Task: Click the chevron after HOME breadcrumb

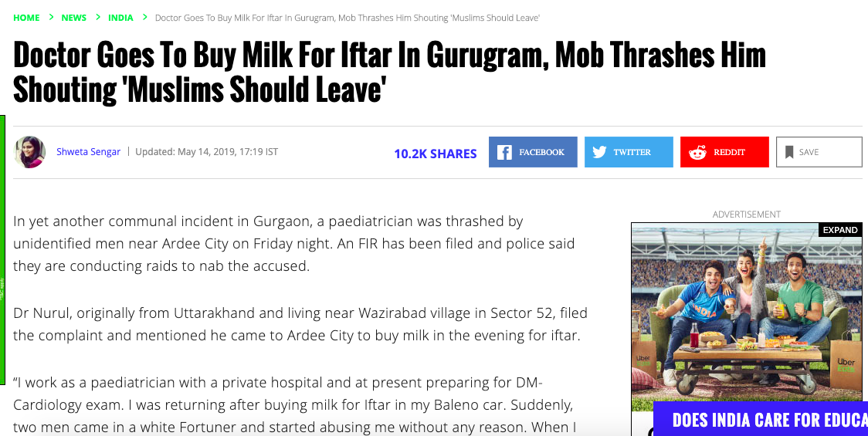Action: (x=51, y=17)
